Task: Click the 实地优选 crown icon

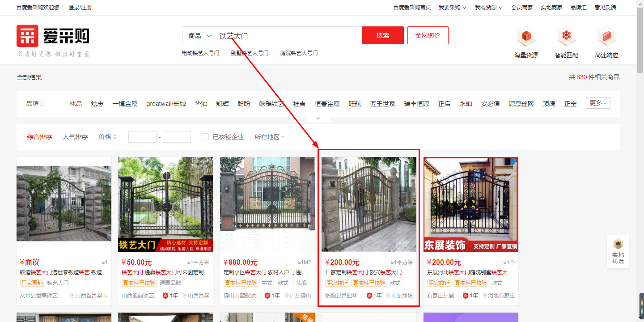Action: [618, 244]
